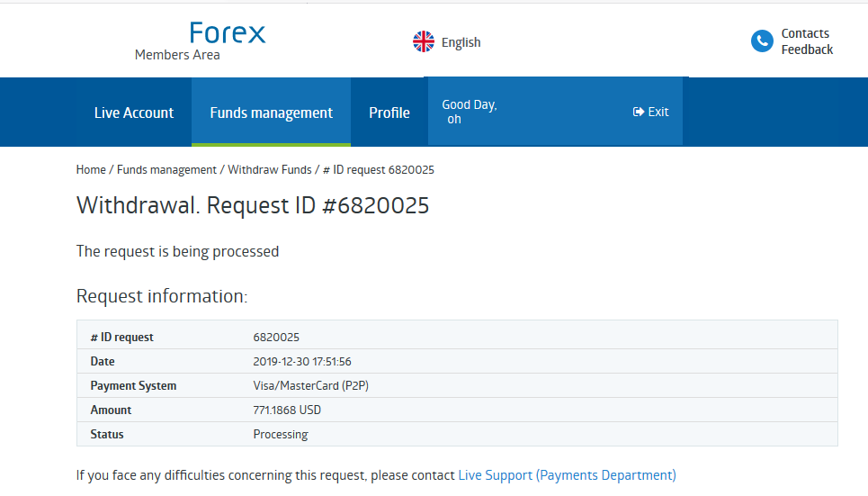Open the Funds management tab
Image resolution: width=868 pixels, height=496 pixels.
[271, 113]
